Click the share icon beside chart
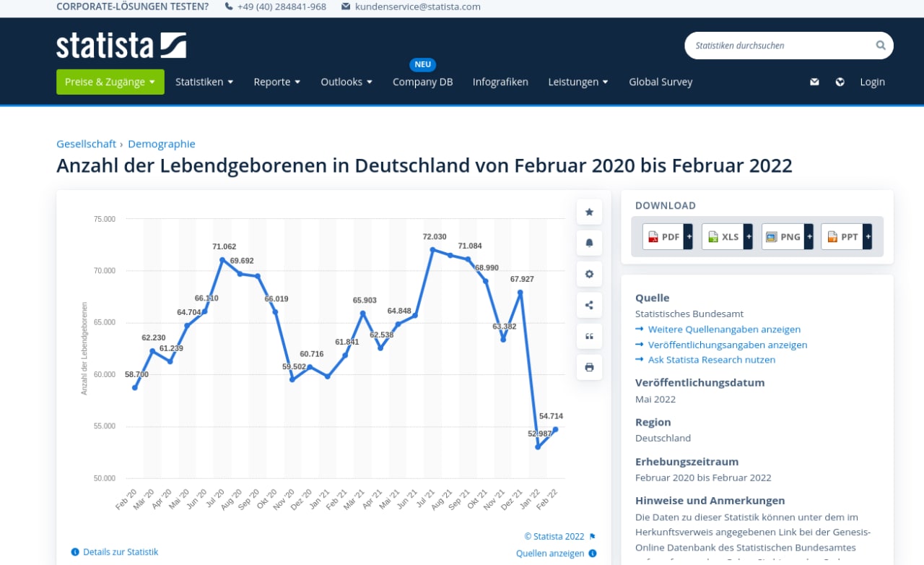This screenshot has width=924, height=565. [x=589, y=305]
